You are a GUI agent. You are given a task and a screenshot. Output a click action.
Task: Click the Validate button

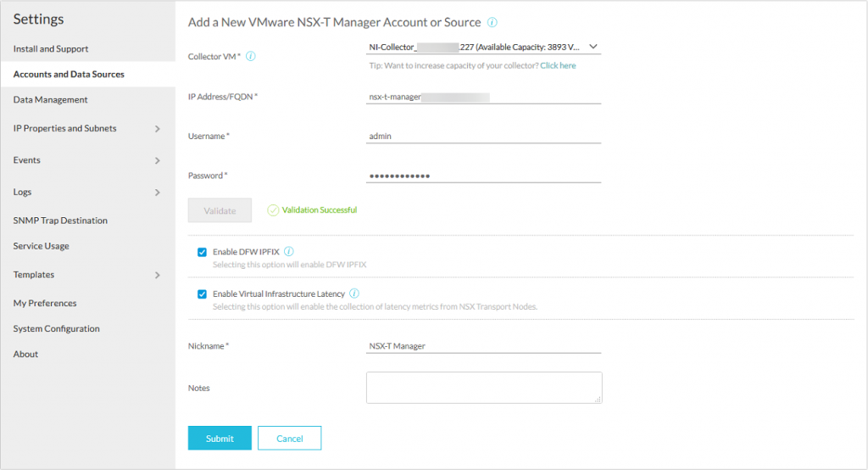tap(220, 210)
